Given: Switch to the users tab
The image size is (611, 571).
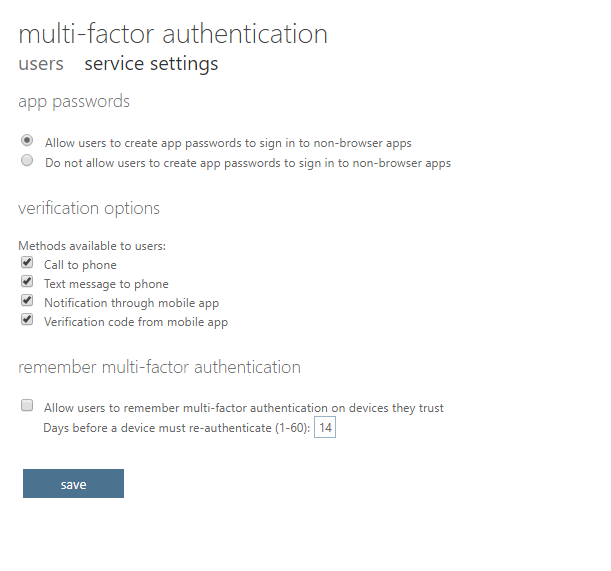Looking at the screenshot, I should pos(41,64).
